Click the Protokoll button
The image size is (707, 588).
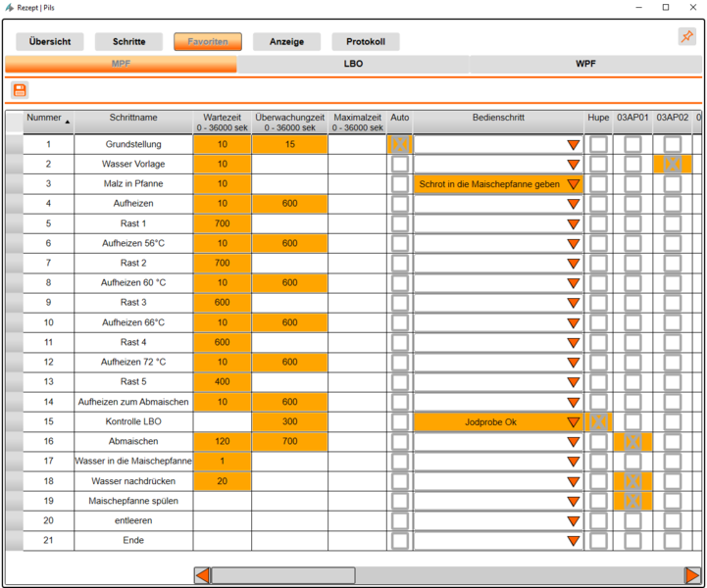pyautogui.click(x=365, y=42)
